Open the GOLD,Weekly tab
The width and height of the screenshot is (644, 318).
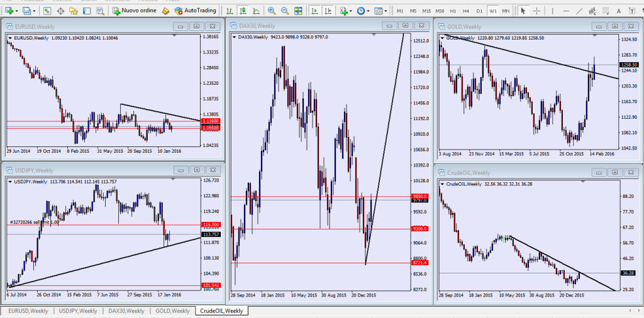(172, 310)
